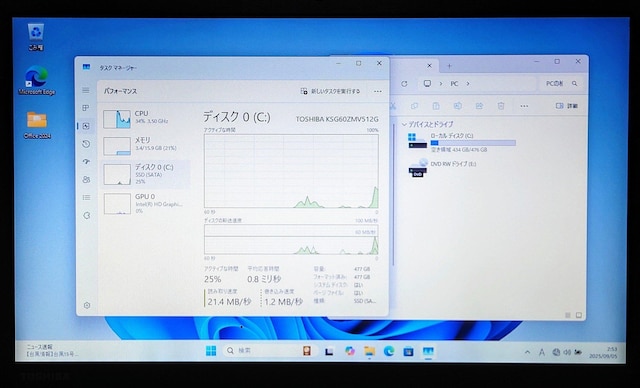Click IME input mode indicator A
Image resolution: width=640 pixels, height=388 pixels.
point(542,352)
